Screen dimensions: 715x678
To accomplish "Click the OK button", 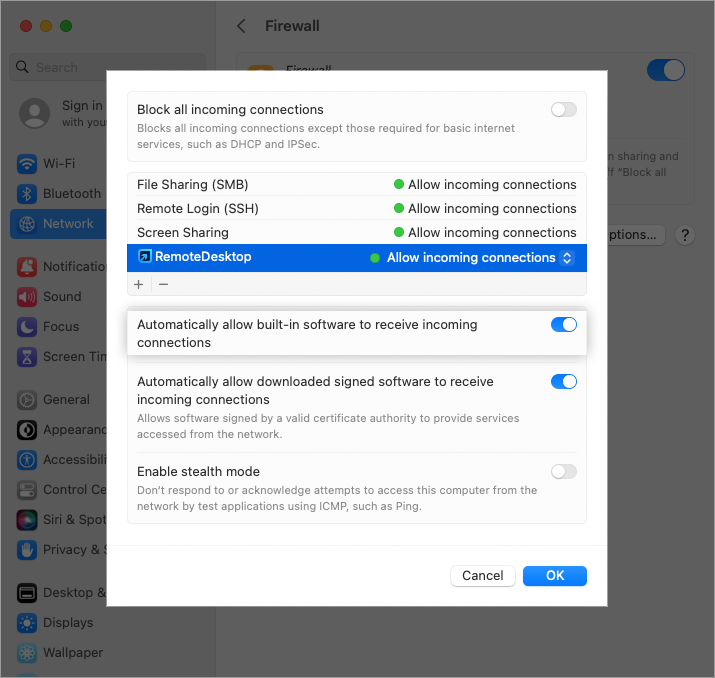I will 555,576.
